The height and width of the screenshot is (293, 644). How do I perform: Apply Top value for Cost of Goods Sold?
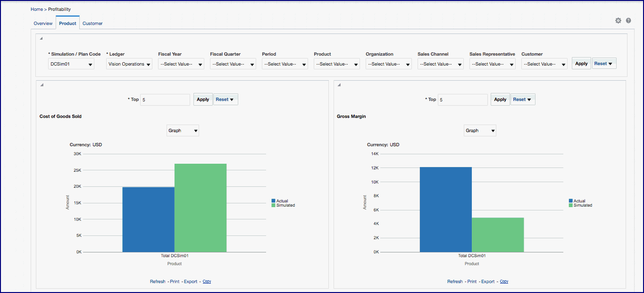tap(203, 100)
